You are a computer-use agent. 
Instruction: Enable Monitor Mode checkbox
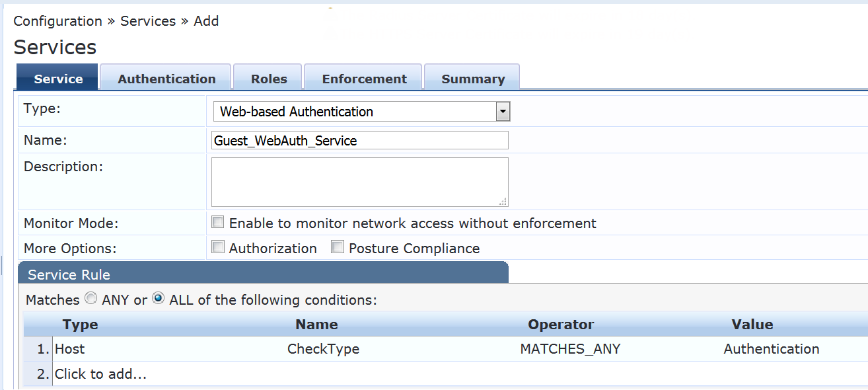(218, 223)
